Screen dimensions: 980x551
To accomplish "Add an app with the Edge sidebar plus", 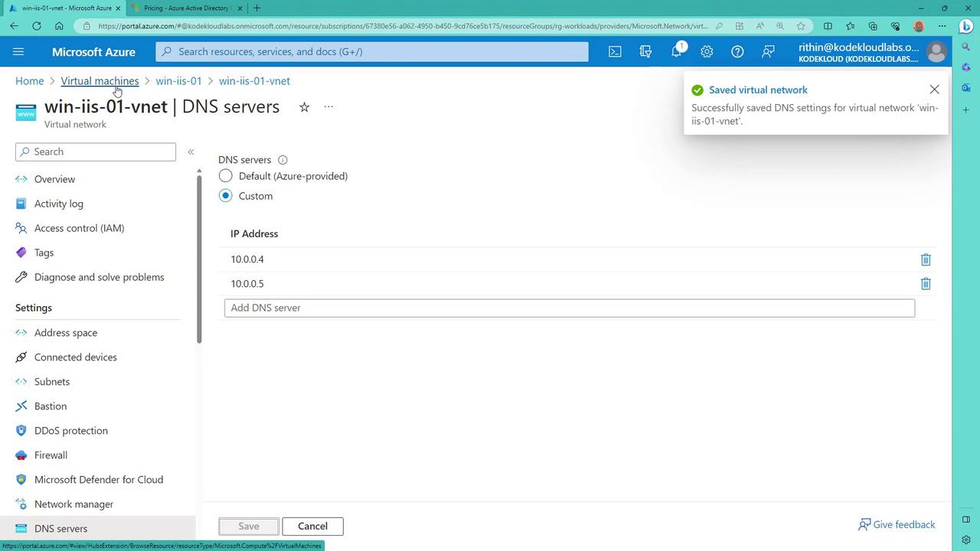I will click(x=966, y=109).
